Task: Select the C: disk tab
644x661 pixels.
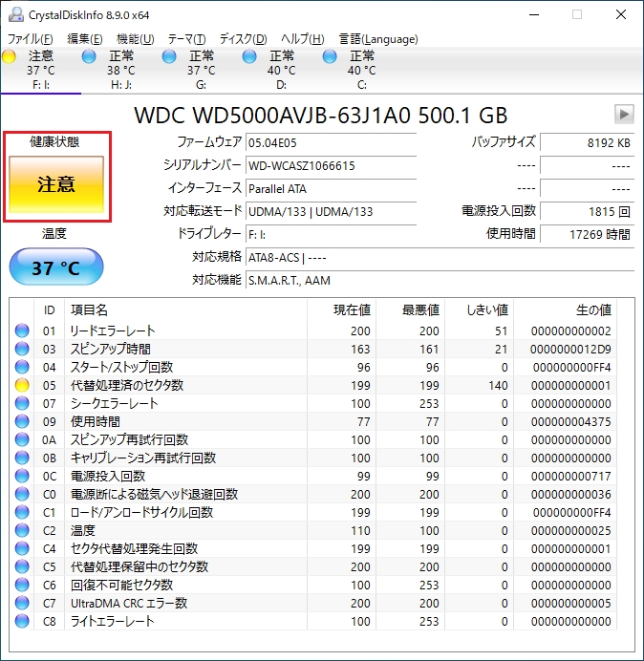Action: 361,71
